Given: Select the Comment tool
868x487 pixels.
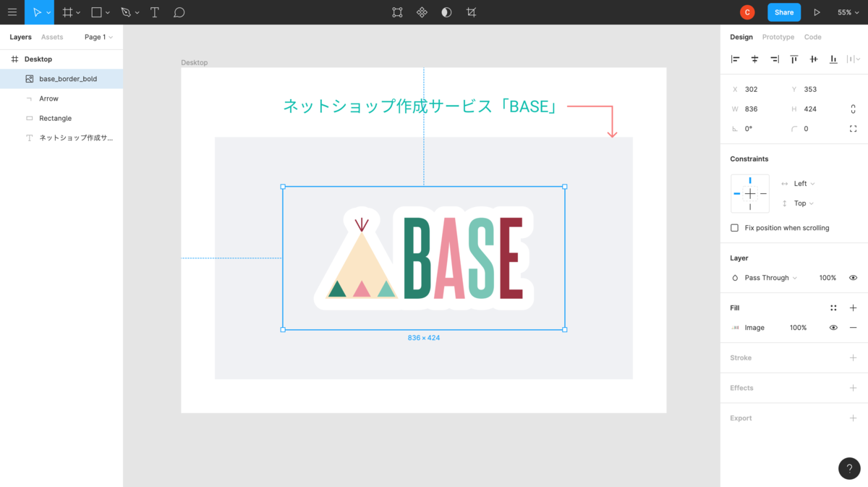Looking at the screenshot, I should tap(179, 12).
